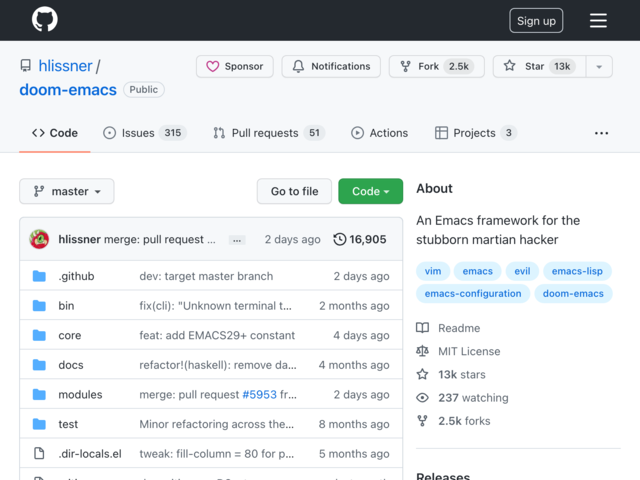Star the repository with the Star button
Viewport: 640px width, 480px height.
[539, 66]
